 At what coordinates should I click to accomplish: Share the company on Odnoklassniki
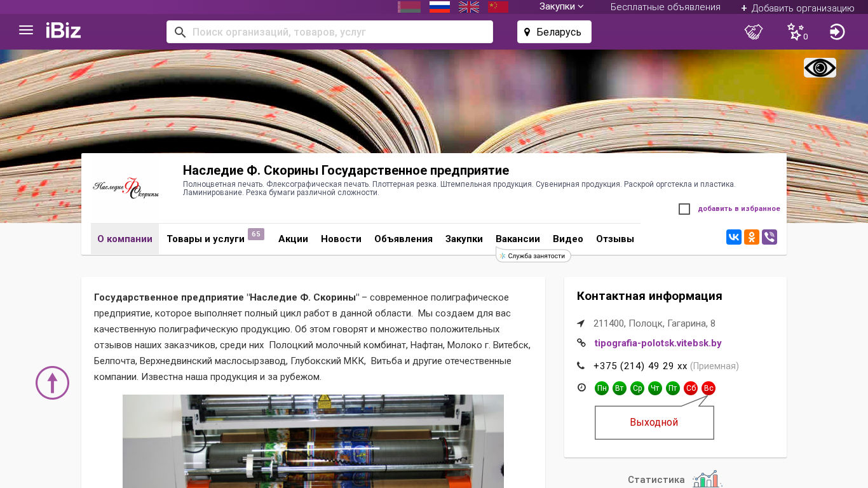pos(752,237)
